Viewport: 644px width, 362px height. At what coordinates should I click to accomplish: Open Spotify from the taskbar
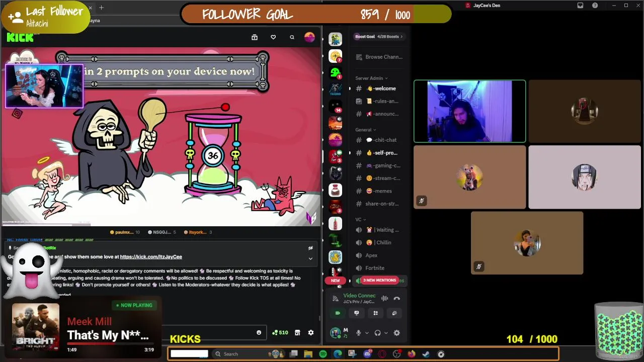click(323, 354)
